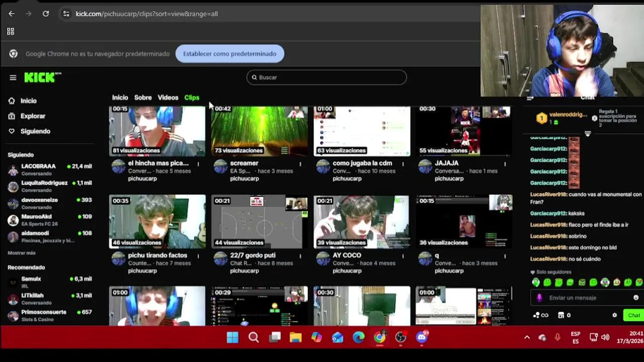Click Establecer como predeterminado button

coord(229,54)
